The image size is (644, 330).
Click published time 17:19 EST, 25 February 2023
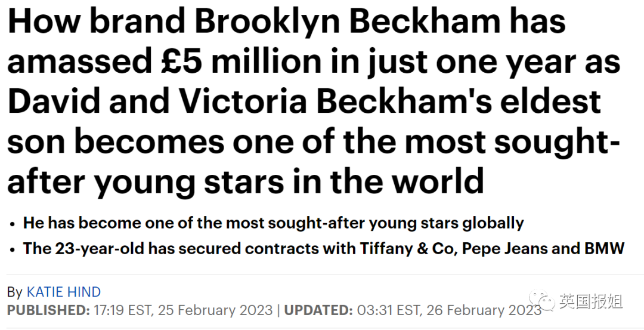pos(183,310)
